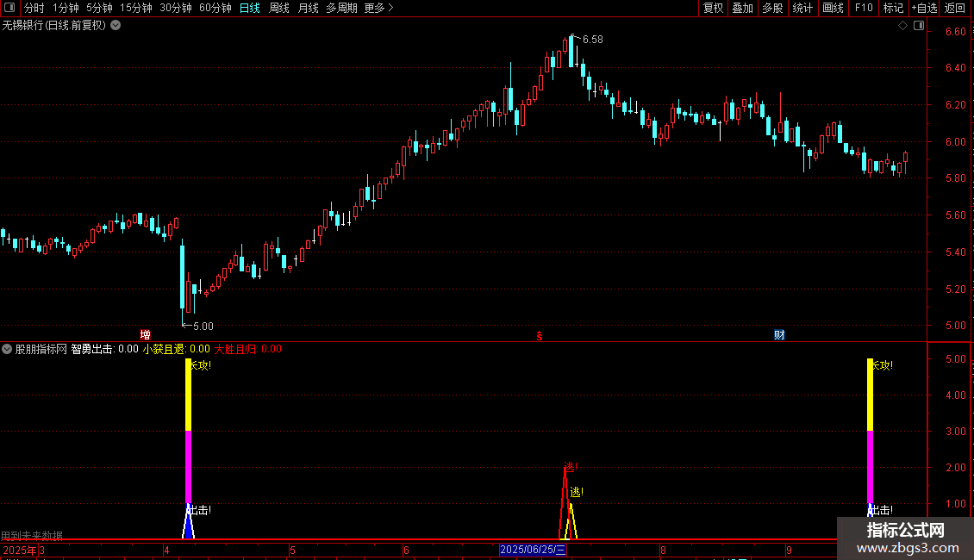Click the month 4 label on time axis

click(x=166, y=550)
